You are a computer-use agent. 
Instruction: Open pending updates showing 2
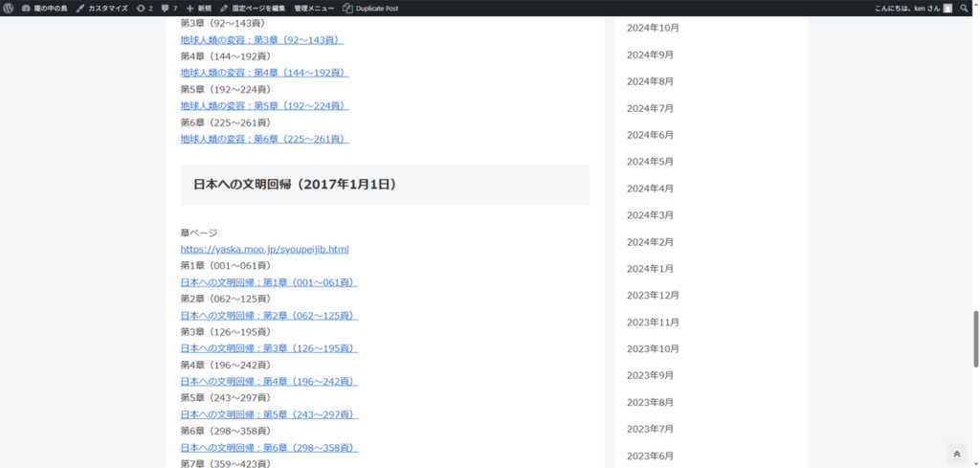[x=145, y=8]
